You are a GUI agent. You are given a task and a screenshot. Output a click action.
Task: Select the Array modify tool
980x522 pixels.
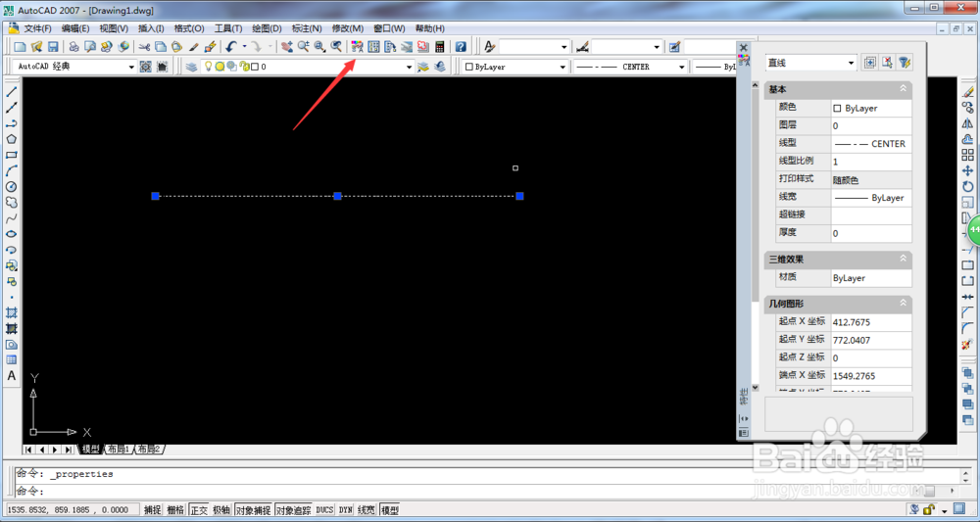tap(967, 155)
